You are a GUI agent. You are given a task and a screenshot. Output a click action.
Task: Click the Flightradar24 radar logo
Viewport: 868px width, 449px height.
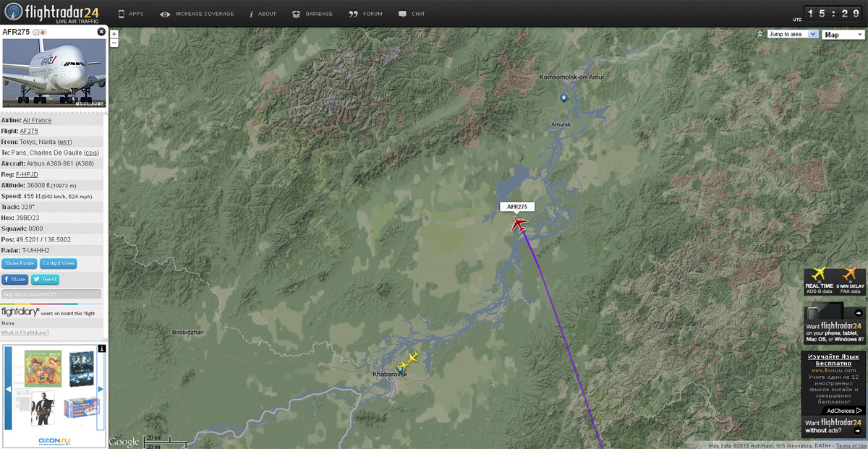click(x=13, y=12)
